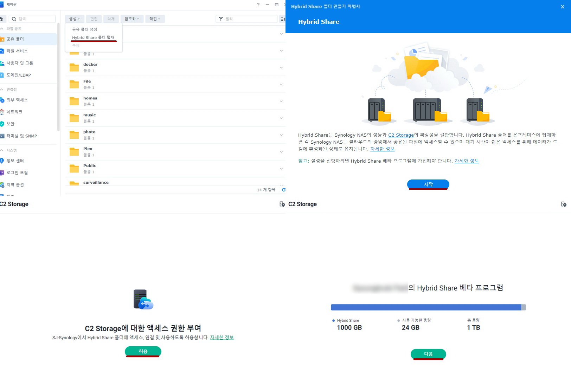Click the sidebar vertical scrollbar
This screenshot has height=392, width=571.
tap(58, 77)
